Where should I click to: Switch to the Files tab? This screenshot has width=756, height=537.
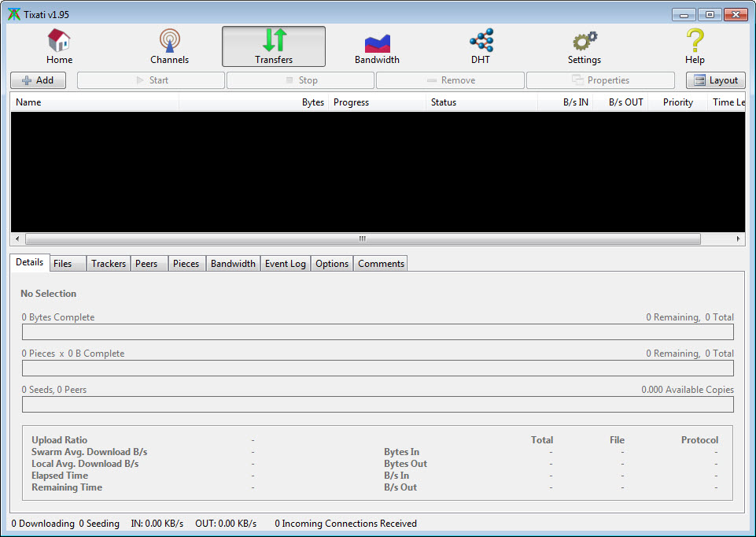pyautogui.click(x=63, y=264)
